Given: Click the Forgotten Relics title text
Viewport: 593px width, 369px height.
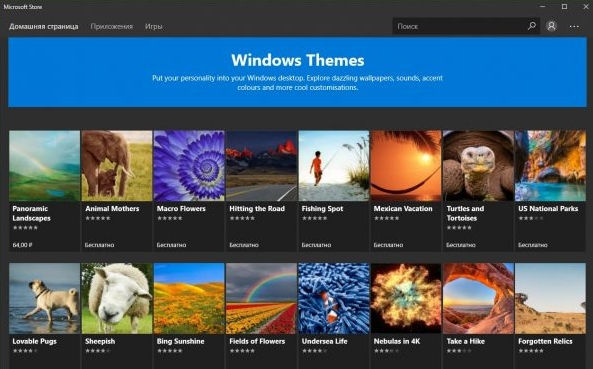Looking at the screenshot, I should point(545,341).
